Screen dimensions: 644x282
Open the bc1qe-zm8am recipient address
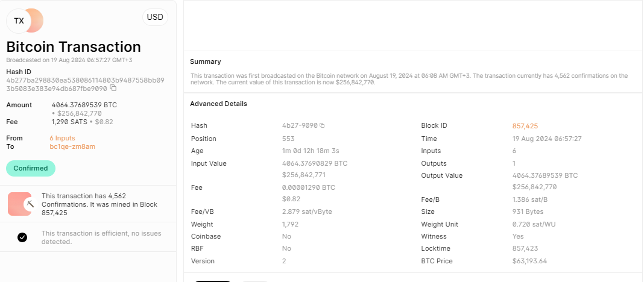pyautogui.click(x=72, y=146)
